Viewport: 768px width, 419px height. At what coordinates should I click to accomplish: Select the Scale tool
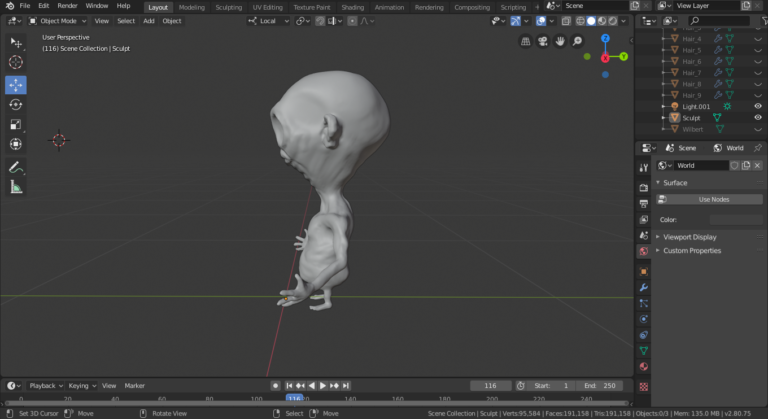pyautogui.click(x=16, y=125)
